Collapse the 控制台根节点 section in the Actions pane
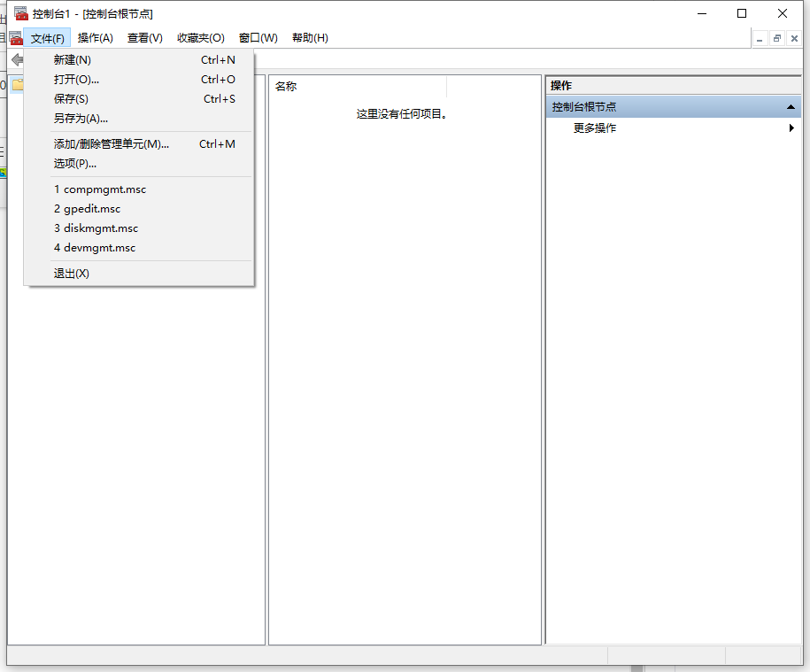810x672 pixels. [x=791, y=106]
